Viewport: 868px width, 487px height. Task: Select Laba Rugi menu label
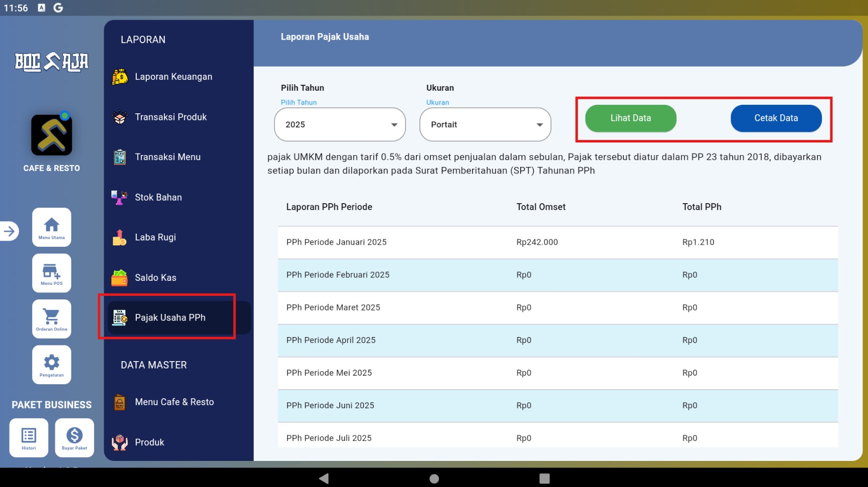[155, 237]
